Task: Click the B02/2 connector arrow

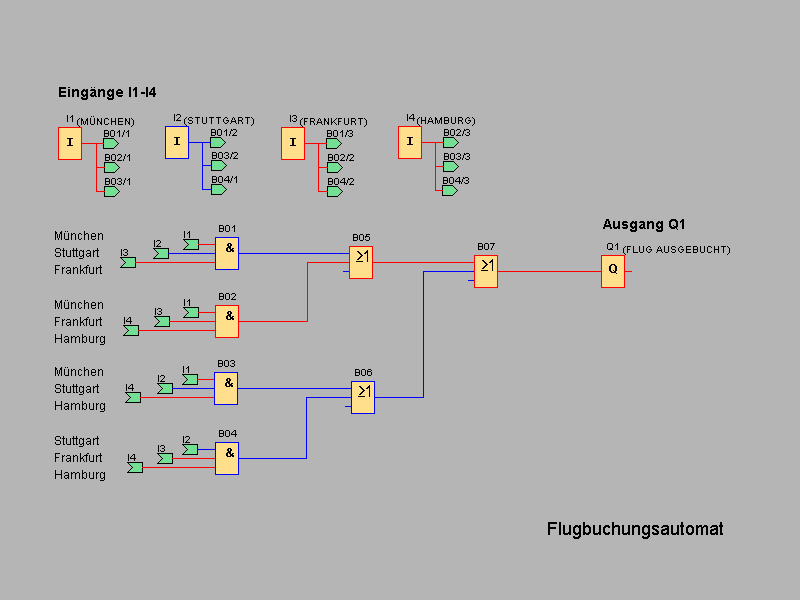Action: pos(335,167)
